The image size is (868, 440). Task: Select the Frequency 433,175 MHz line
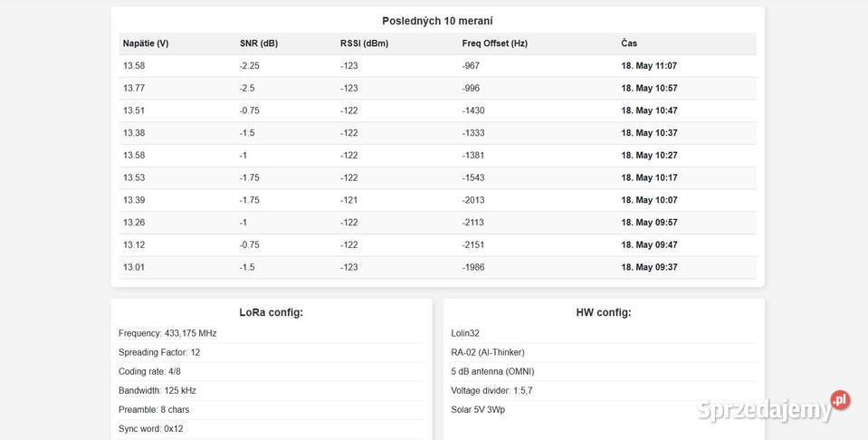pyautogui.click(x=167, y=333)
